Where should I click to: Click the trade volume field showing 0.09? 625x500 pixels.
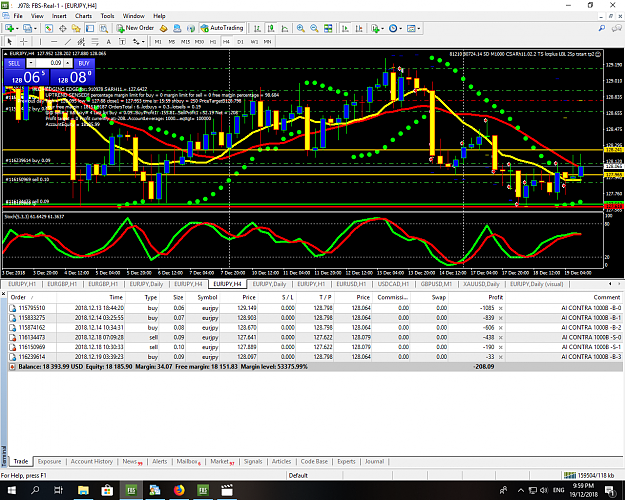pos(49,63)
